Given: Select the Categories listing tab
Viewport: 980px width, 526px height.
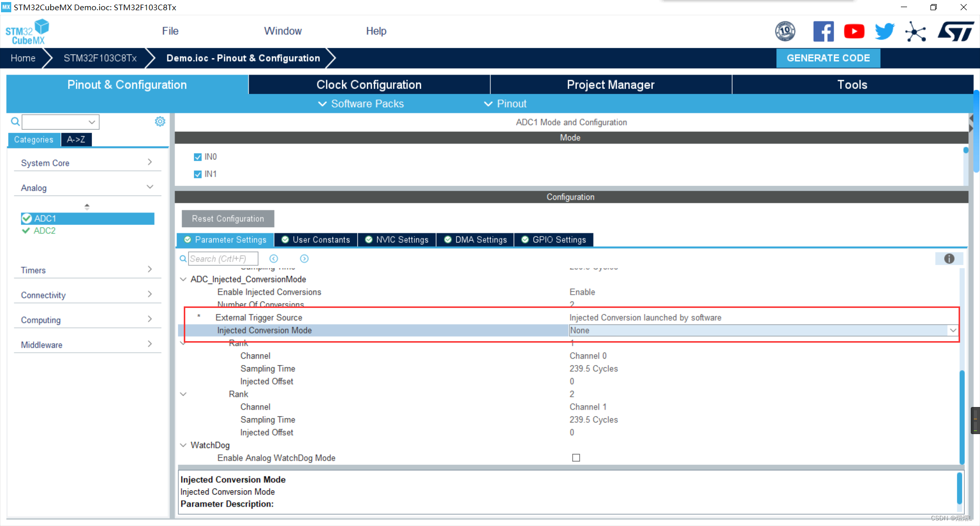Looking at the screenshot, I should [34, 139].
